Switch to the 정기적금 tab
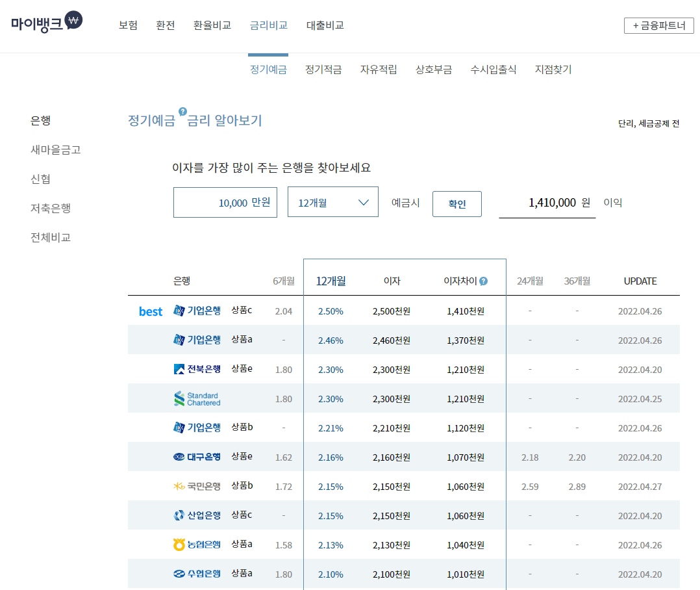This screenshot has height=590, width=700. click(323, 70)
